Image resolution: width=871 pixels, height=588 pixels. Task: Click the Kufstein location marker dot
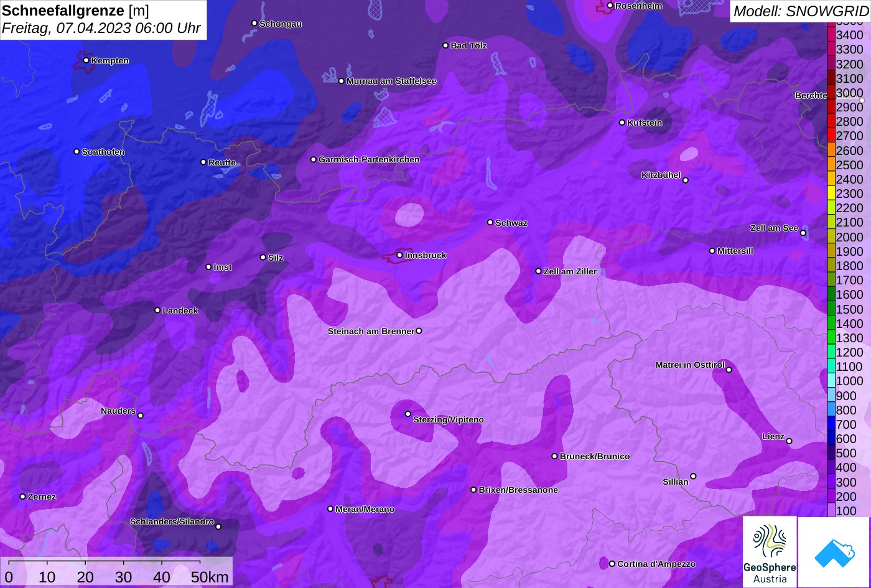pyautogui.click(x=622, y=123)
